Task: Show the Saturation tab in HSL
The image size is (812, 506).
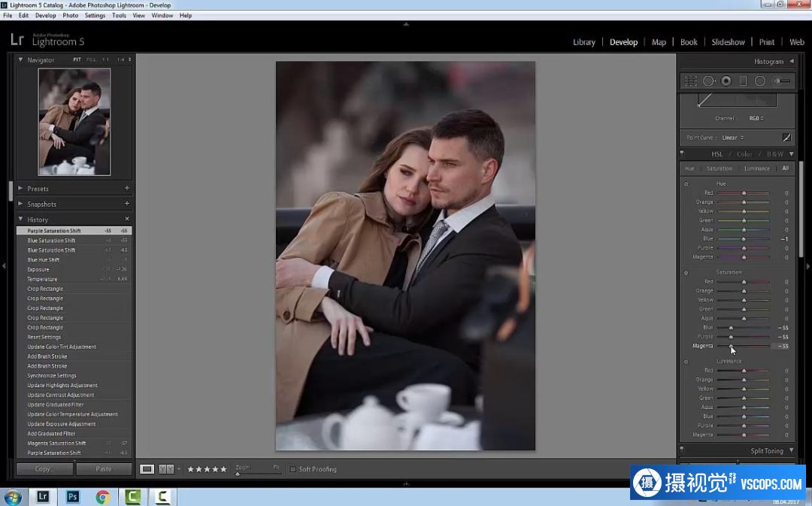Action: click(720, 168)
